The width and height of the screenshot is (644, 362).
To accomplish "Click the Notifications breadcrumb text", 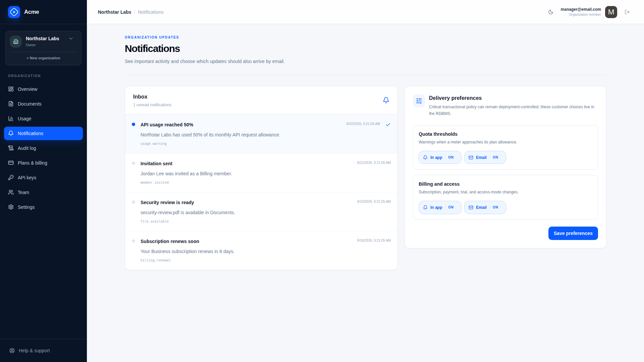I will coord(151,12).
